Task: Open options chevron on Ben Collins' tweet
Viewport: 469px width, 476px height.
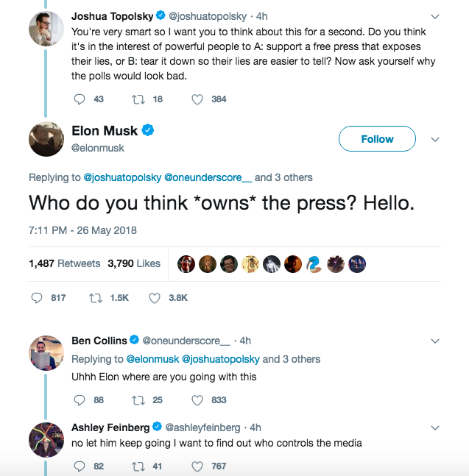Action: point(435,341)
